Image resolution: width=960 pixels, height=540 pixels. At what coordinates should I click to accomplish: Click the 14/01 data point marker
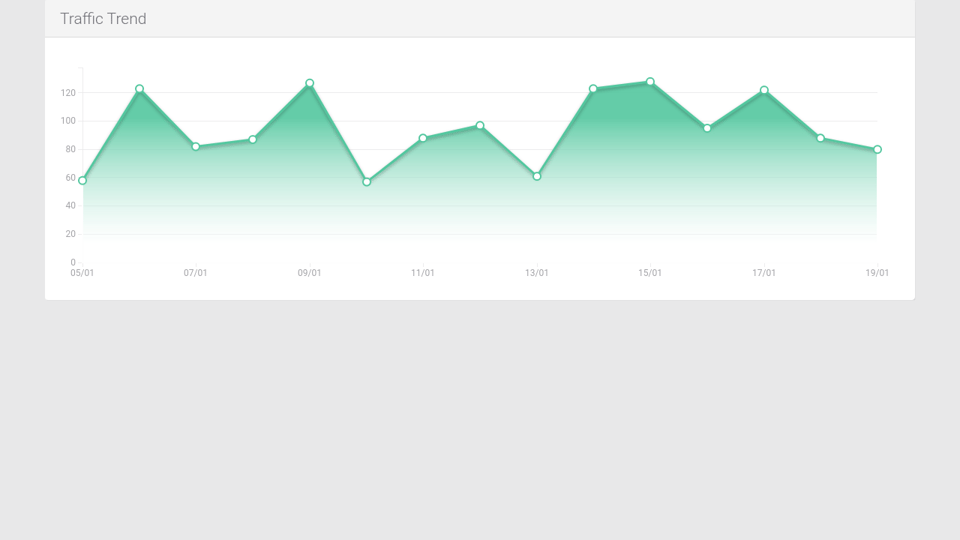pos(593,89)
